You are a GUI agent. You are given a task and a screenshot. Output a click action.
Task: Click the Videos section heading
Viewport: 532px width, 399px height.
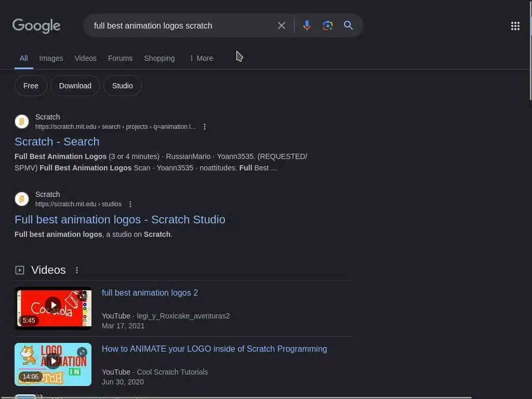[x=48, y=270]
